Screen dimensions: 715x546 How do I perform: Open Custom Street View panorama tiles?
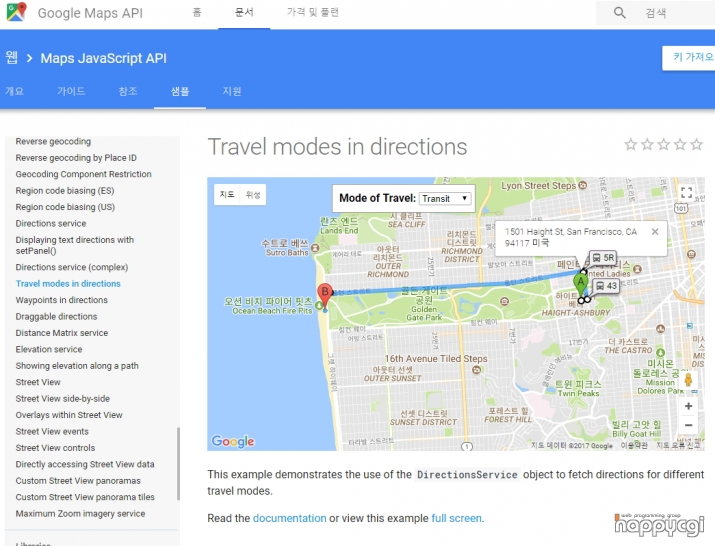point(85,497)
